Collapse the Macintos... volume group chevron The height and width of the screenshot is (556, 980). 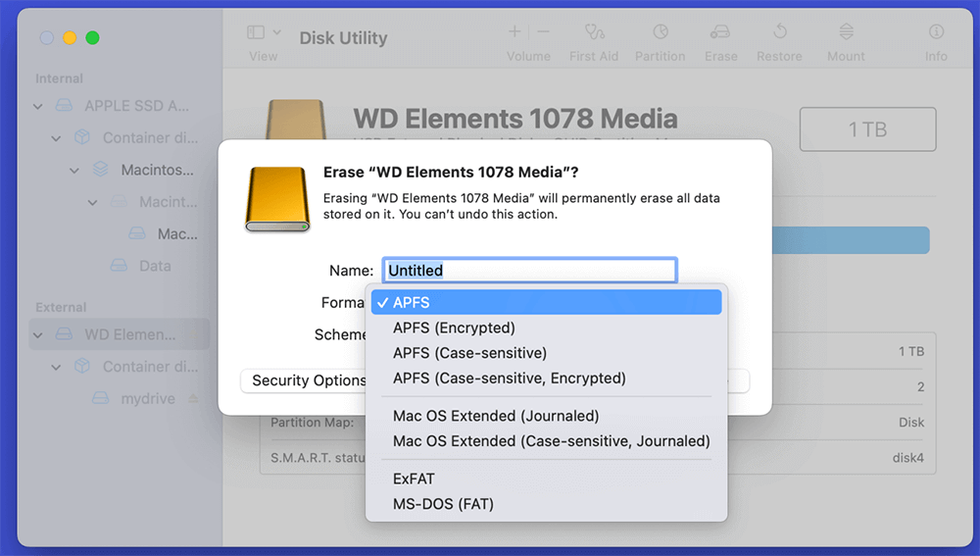[x=74, y=170]
